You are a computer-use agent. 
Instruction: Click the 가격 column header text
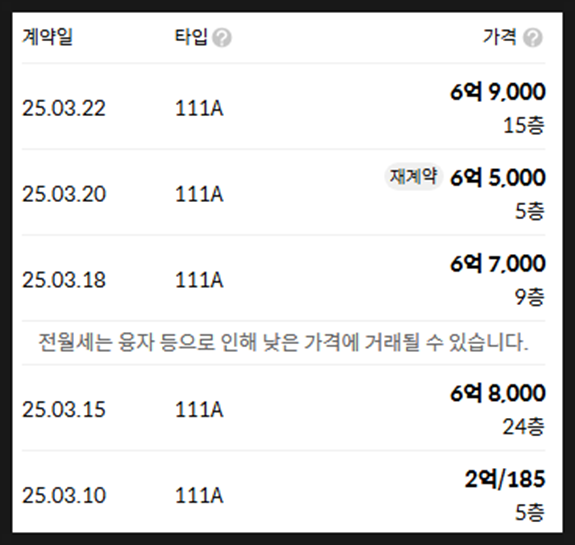[500, 37]
